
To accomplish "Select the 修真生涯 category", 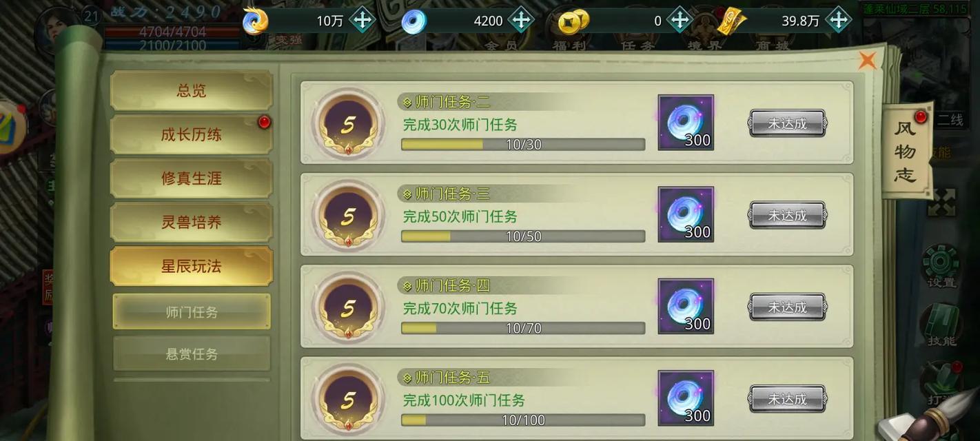I will pyautogui.click(x=192, y=178).
